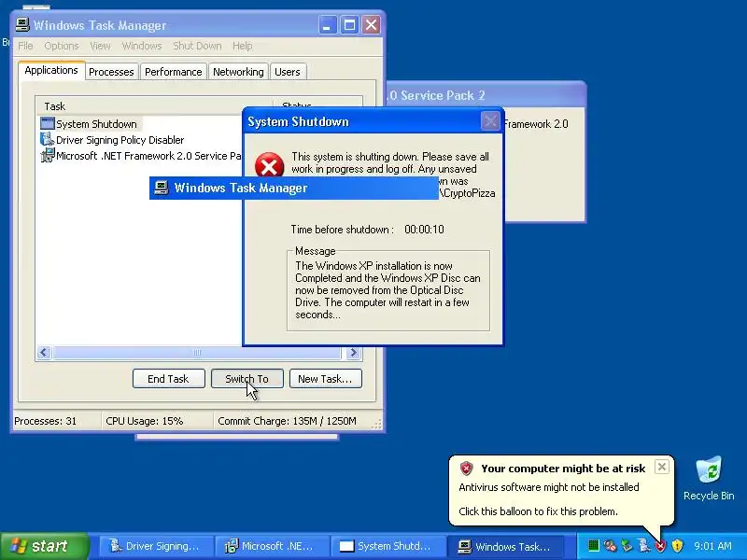
Task: Click the Processes: 31 status text
Action: click(45, 421)
